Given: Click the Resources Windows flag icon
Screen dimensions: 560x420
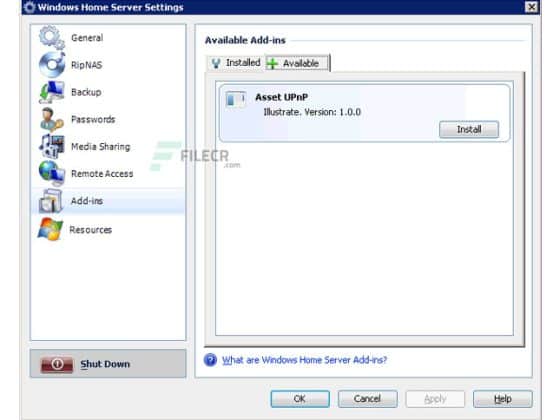Looking at the screenshot, I should 50,229.
